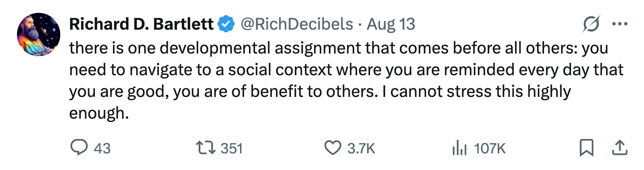Click the 43 replies count
644x170 pixels.
pos(102,148)
